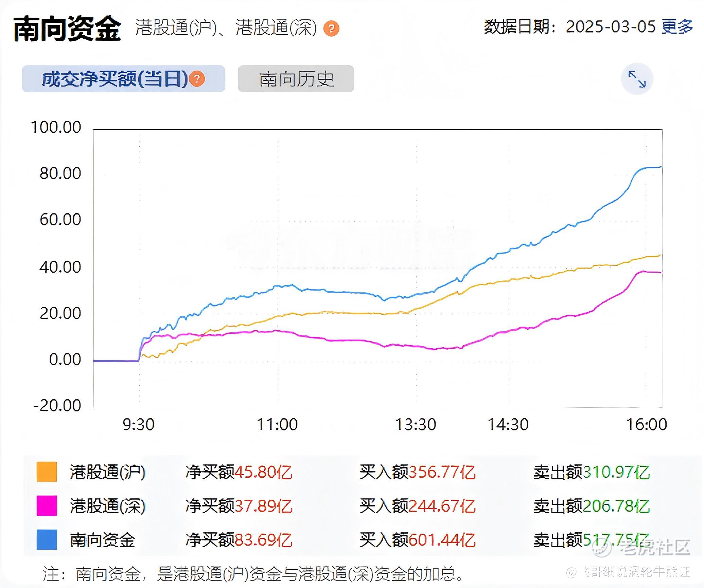The width and height of the screenshot is (704, 588).
Task: Toggle the 港股通(深) legend label
Action: click(x=108, y=506)
